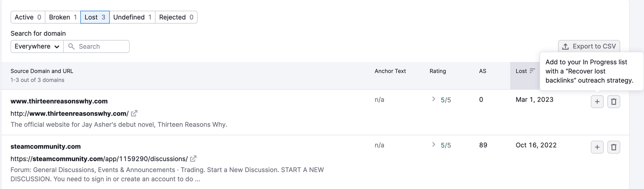This screenshot has width=644, height=189.
Task: Click the Lost tab
Action: click(95, 17)
